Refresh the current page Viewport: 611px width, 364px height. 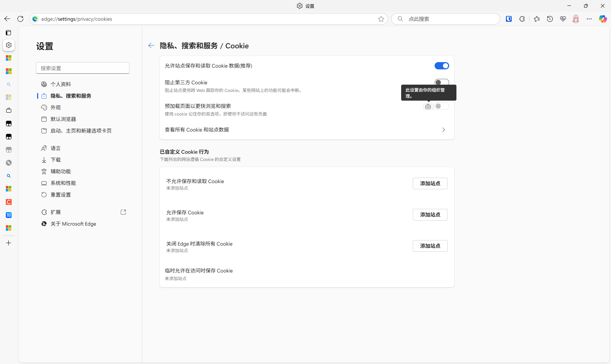click(20, 19)
